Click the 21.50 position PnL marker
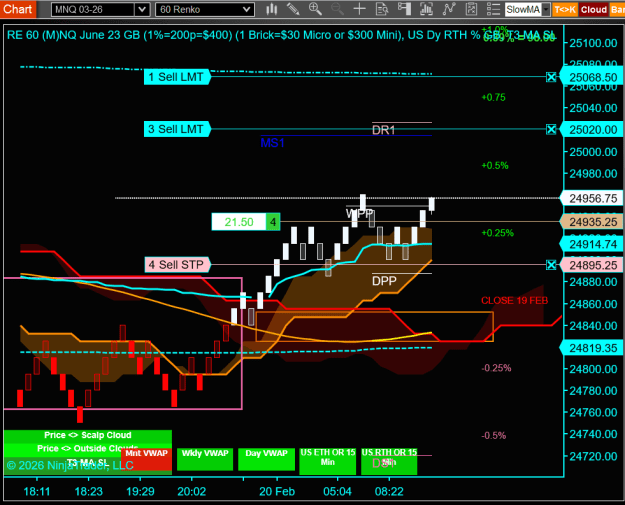 [x=239, y=222]
